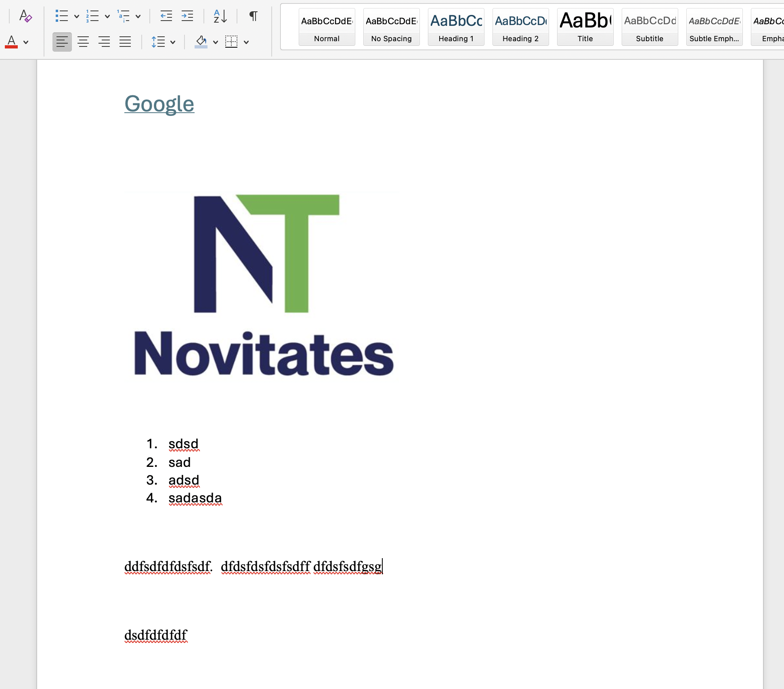Open the Google hyperlink
Image resolution: width=784 pixels, height=689 pixels.
(x=159, y=104)
